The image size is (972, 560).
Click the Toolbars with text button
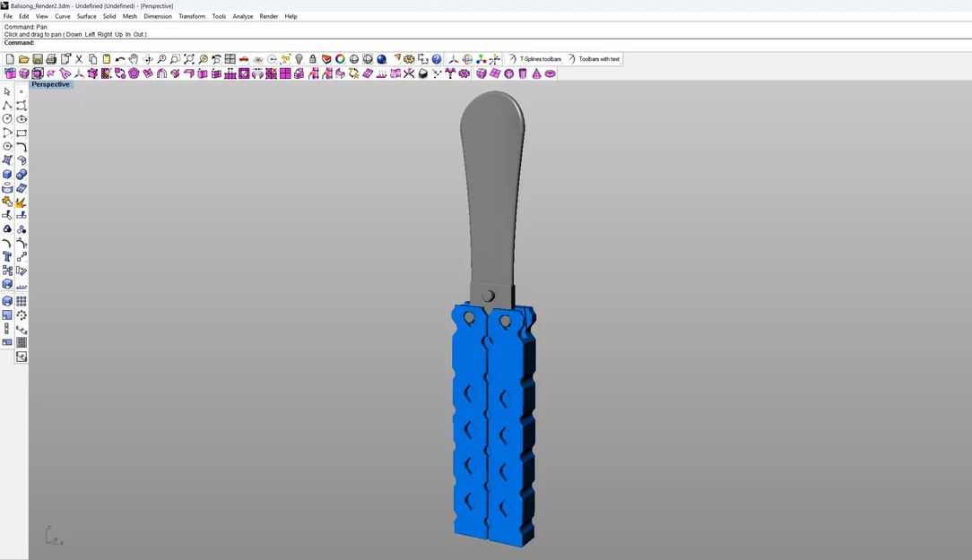point(594,59)
